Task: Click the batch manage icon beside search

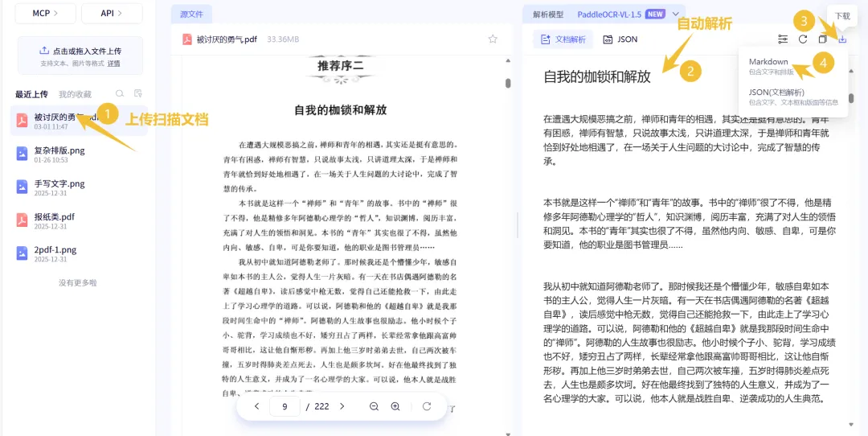Action: [x=138, y=93]
